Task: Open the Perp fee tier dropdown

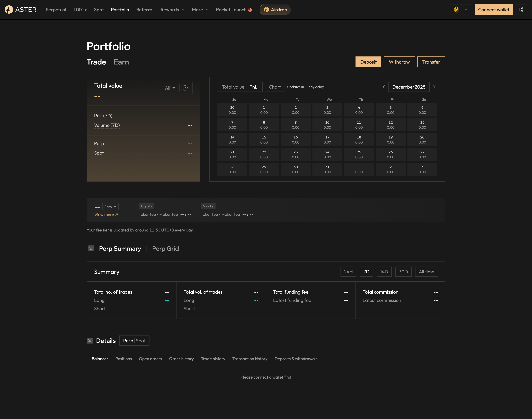Action: (110, 207)
